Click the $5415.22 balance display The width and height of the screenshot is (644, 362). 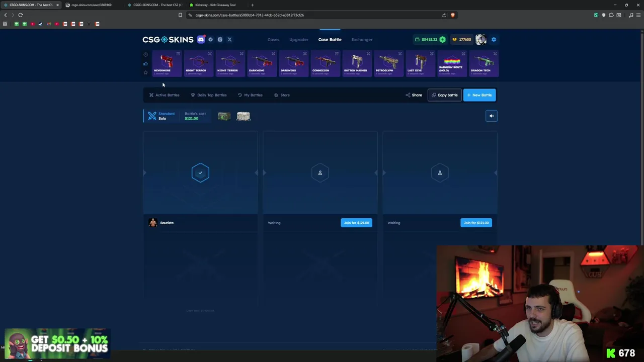coord(430,39)
